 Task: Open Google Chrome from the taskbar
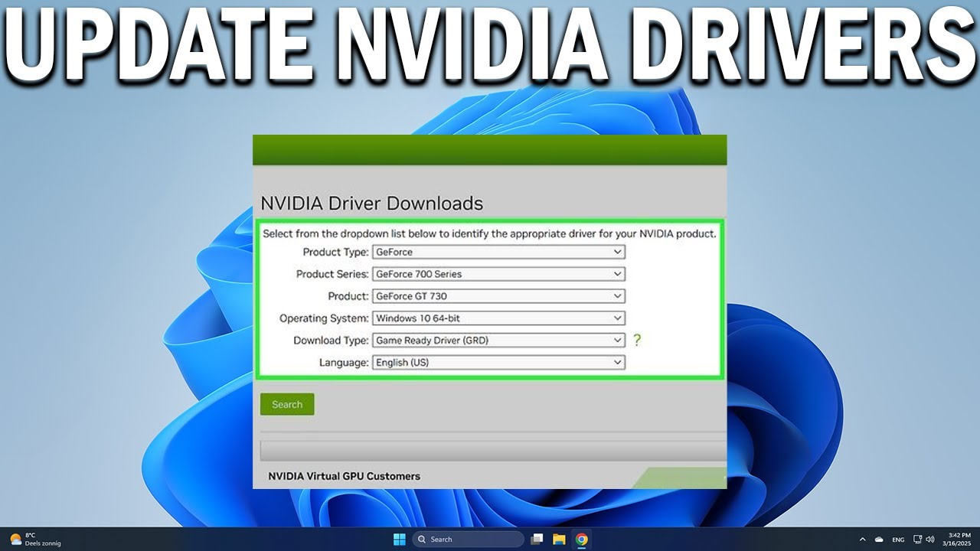(581, 540)
